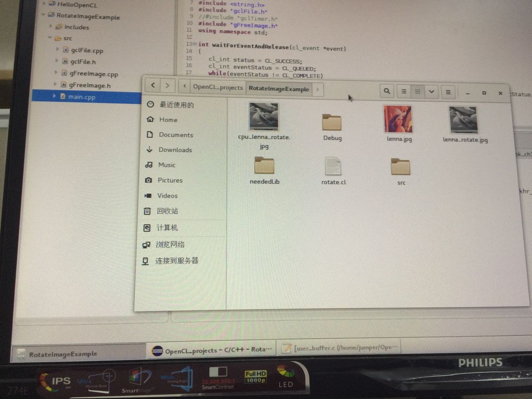Minimize the file manager window
The image size is (532, 399).
[x=467, y=93]
